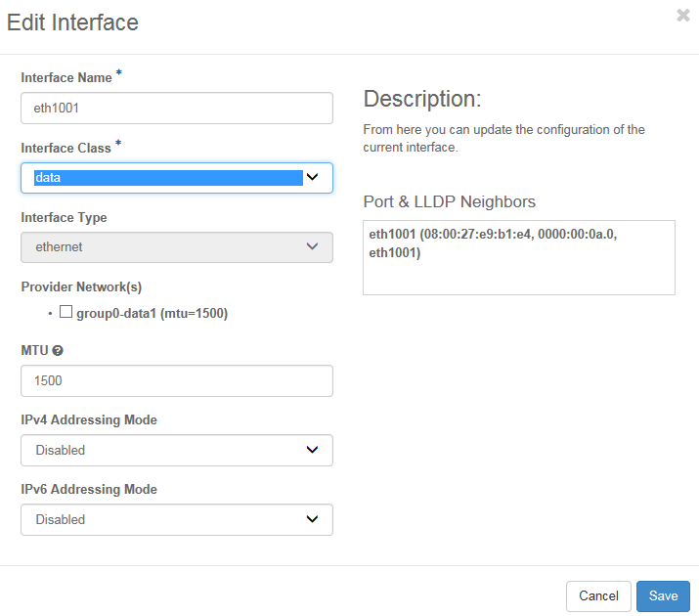
Task: Click the Edit Interface dialog title
Action: tap(72, 22)
